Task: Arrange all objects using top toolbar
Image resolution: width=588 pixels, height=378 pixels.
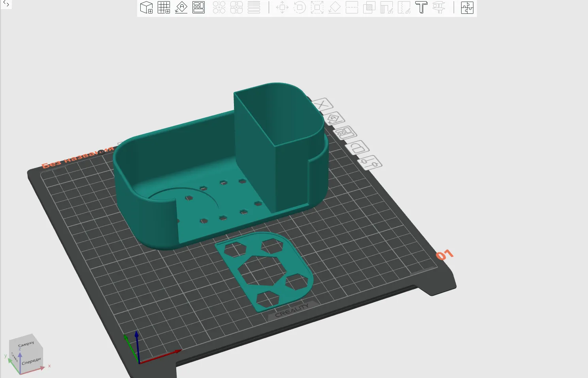Action: tap(198, 8)
